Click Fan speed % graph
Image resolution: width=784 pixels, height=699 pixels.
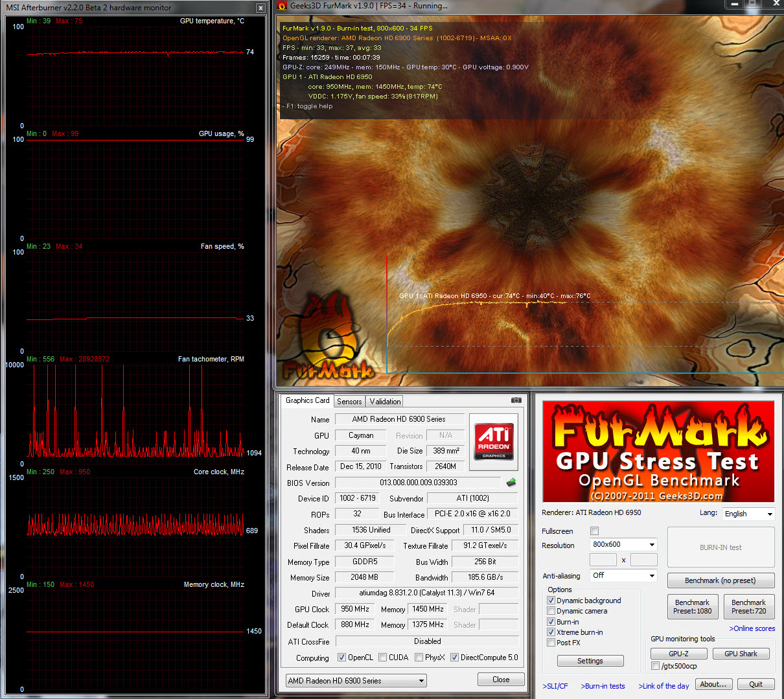(x=135, y=301)
